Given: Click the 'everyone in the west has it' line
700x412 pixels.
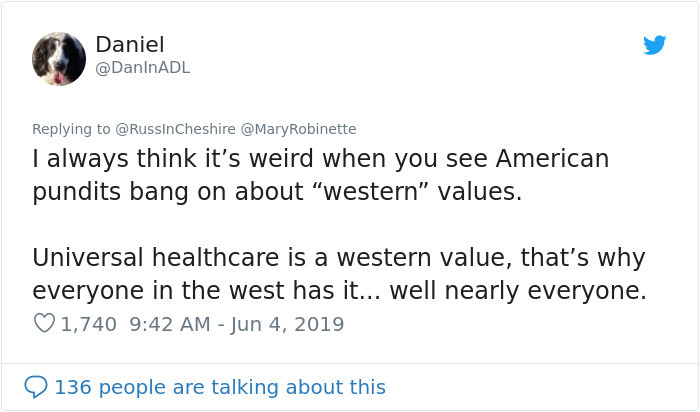Looking at the screenshot, I should pyautogui.click(x=196, y=291).
